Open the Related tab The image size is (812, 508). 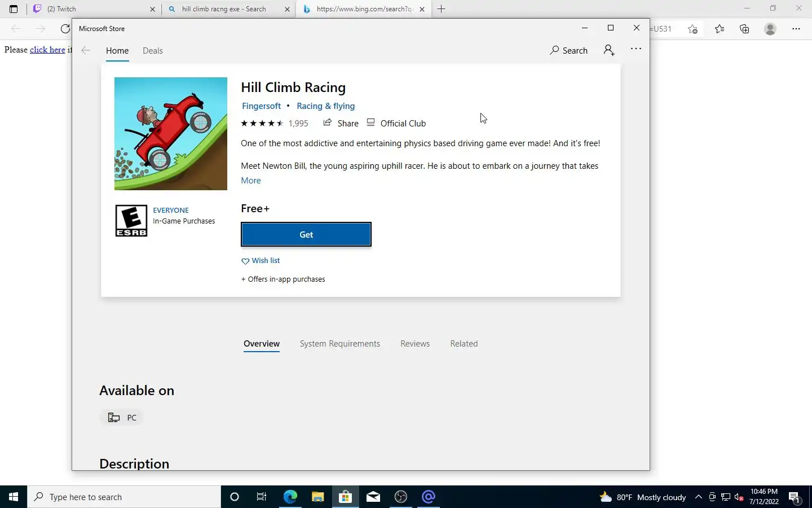tap(464, 344)
